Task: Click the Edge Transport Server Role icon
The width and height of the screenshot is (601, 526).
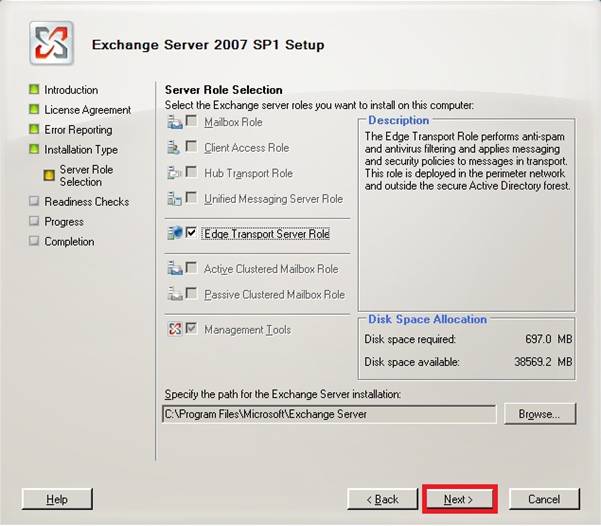Action: [175, 233]
